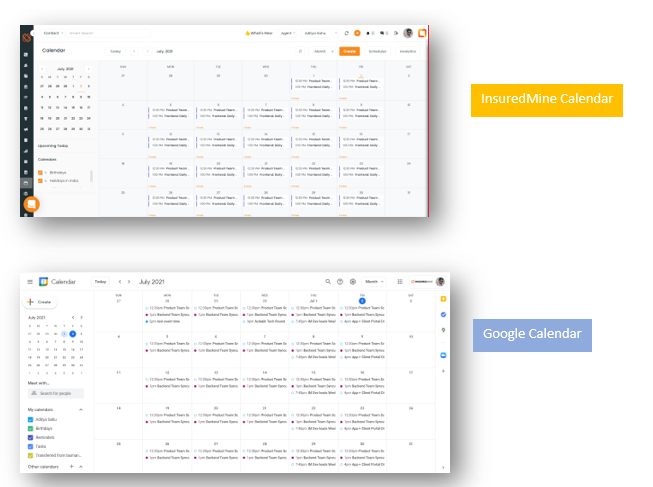Click the Today button in InsuredMine calendar
This screenshot has width=653, height=487.
pyautogui.click(x=115, y=51)
